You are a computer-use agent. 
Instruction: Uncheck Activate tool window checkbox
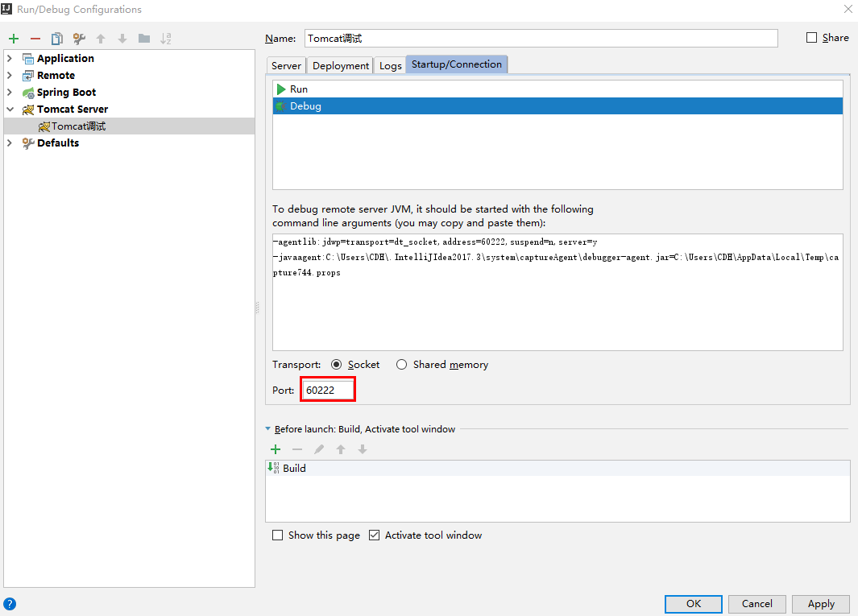click(x=375, y=535)
